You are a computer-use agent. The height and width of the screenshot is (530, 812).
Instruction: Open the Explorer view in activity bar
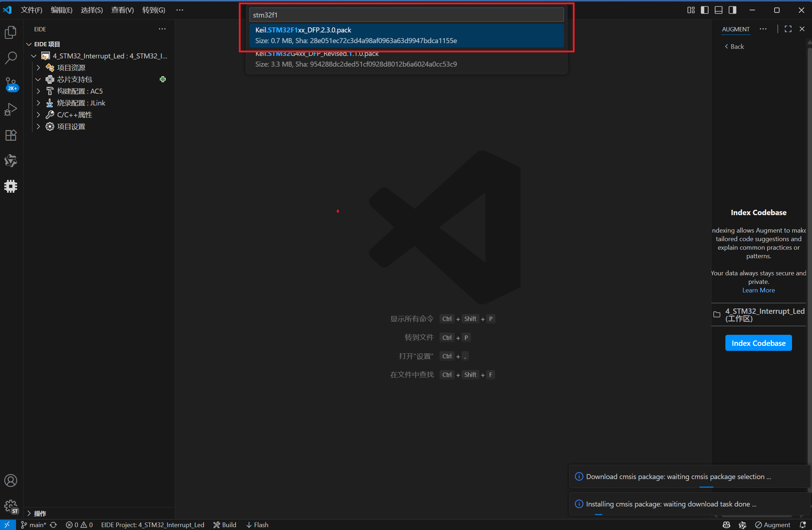(x=11, y=32)
